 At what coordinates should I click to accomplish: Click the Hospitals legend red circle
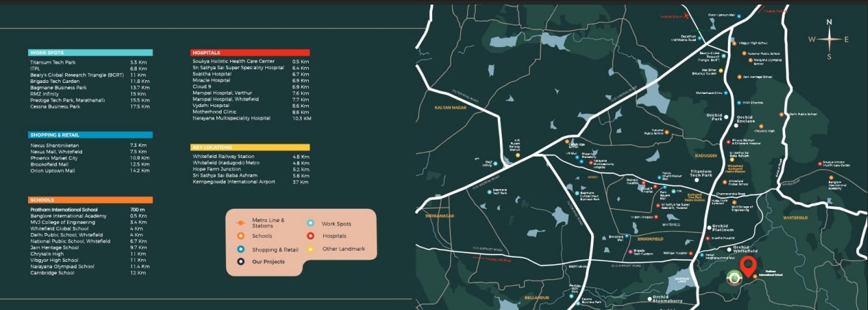point(311,236)
